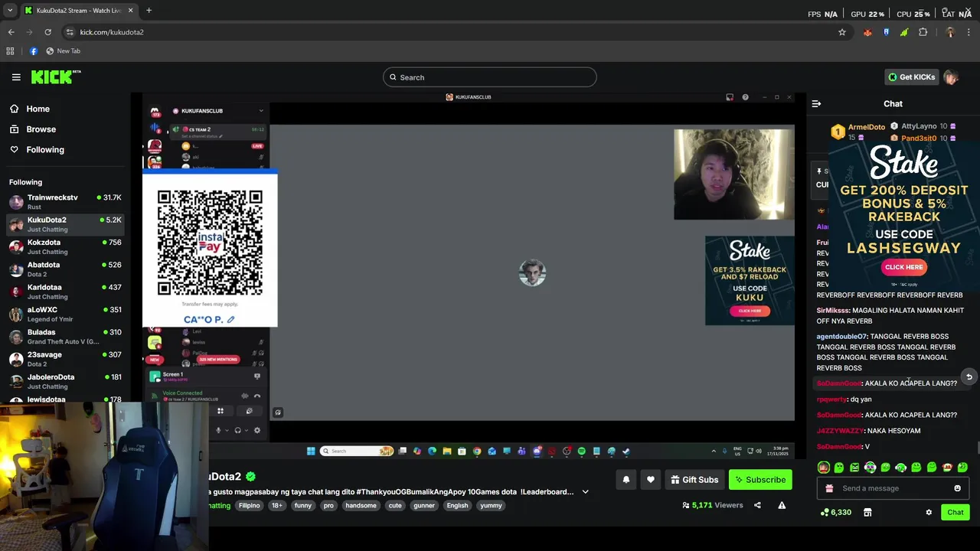980x551 pixels.
Task: Toggle follow with the heart button
Action: pos(651,480)
